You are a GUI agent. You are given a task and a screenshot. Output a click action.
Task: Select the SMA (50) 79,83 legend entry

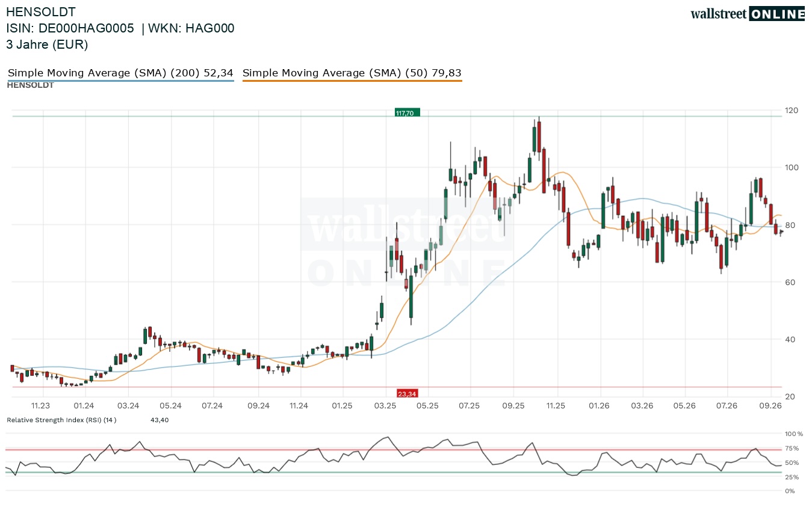coord(352,73)
